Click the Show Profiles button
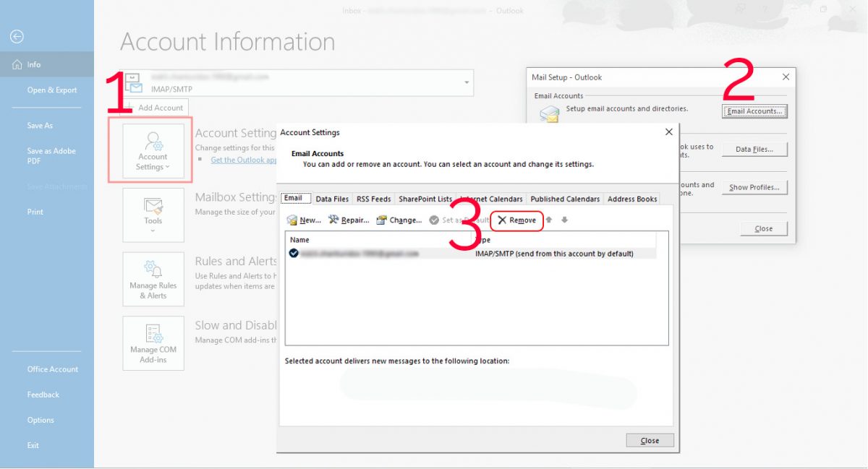868x469 pixels. [x=754, y=187]
